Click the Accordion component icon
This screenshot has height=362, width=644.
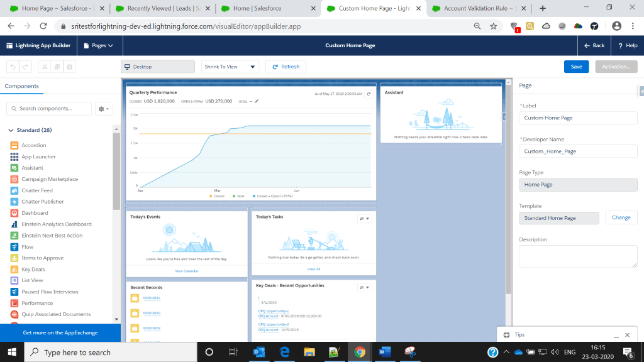tap(14, 145)
